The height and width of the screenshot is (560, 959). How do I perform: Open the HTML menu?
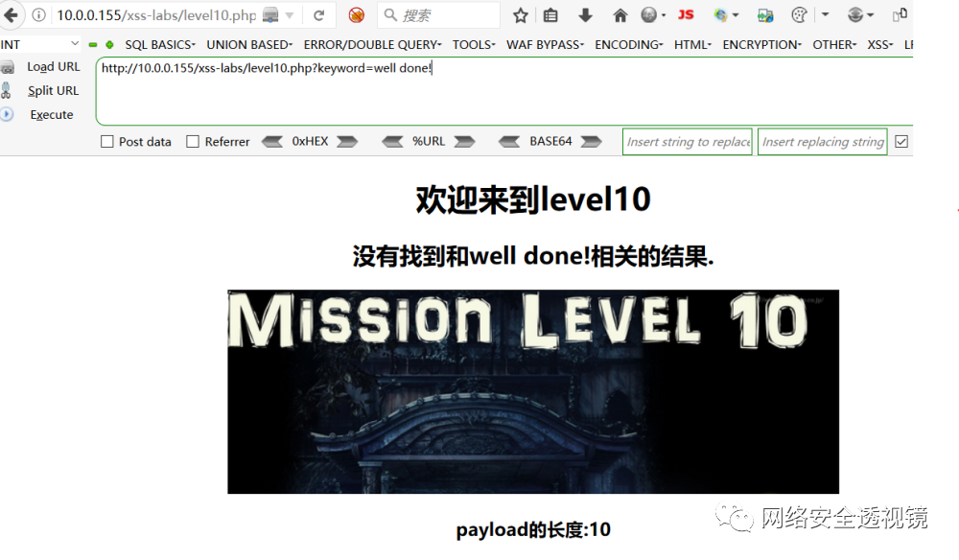click(692, 45)
